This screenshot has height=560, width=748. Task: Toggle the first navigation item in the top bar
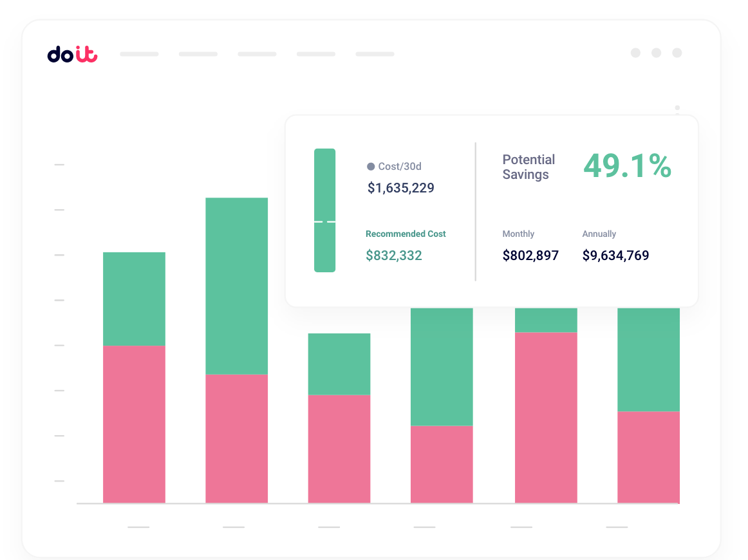(139, 54)
